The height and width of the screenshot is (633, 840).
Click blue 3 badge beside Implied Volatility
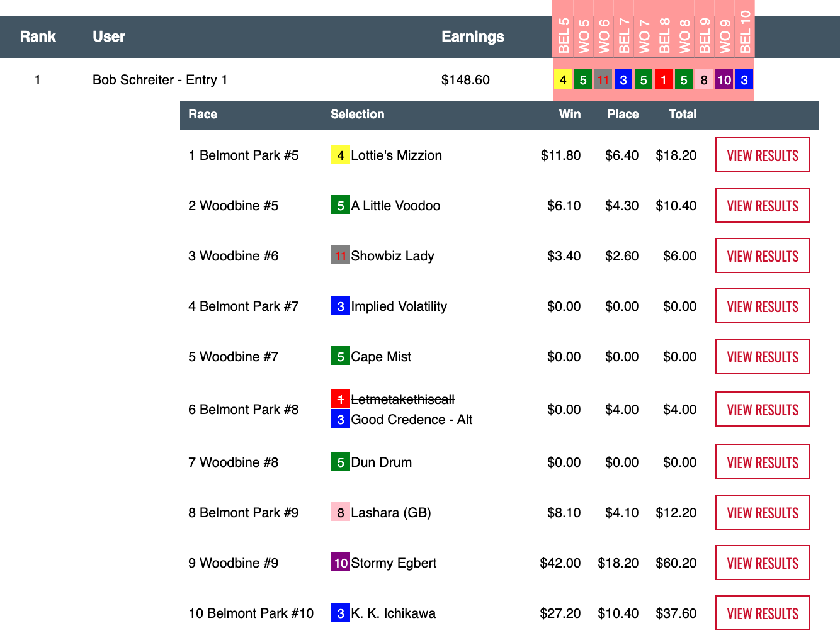[x=340, y=306]
